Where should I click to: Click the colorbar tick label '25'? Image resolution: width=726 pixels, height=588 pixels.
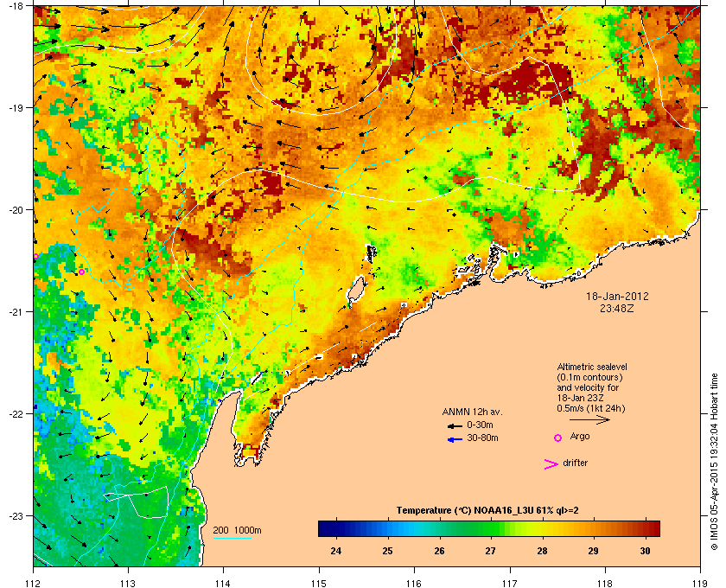pyautogui.click(x=387, y=551)
